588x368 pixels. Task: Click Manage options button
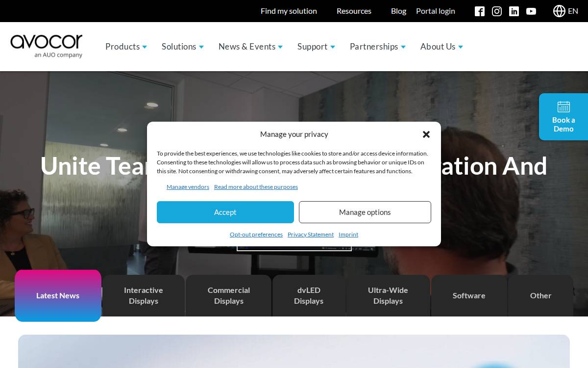point(365,212)
